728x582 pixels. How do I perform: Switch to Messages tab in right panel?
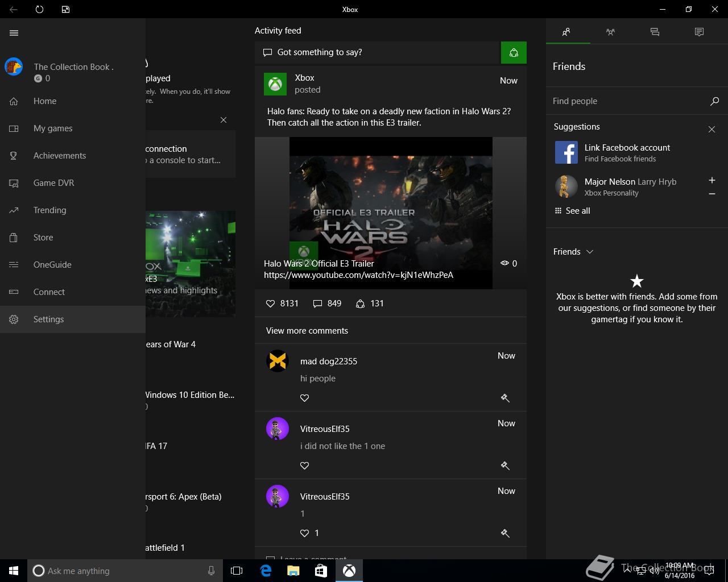(655, 32)
